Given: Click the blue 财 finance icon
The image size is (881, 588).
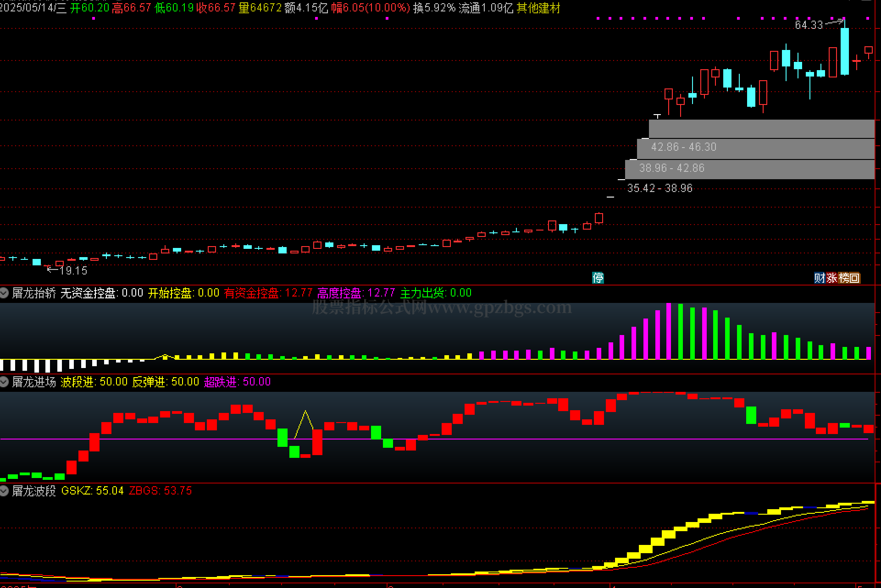Looking at the screenshot, I should click(x=820, y=278).
